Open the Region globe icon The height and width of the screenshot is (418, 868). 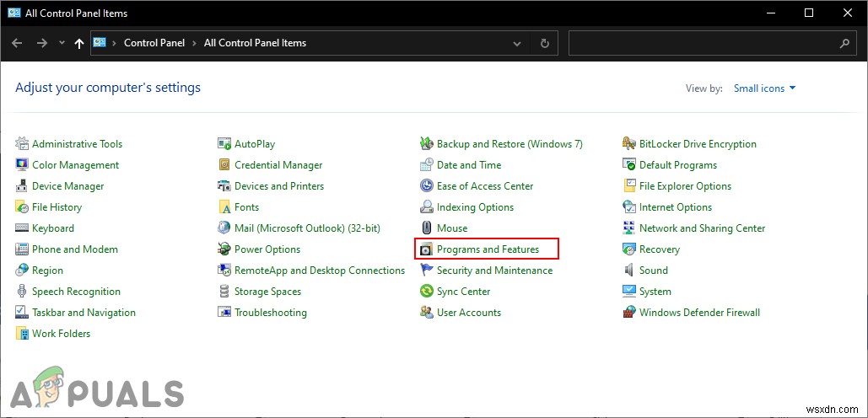(x=22, y=270)
